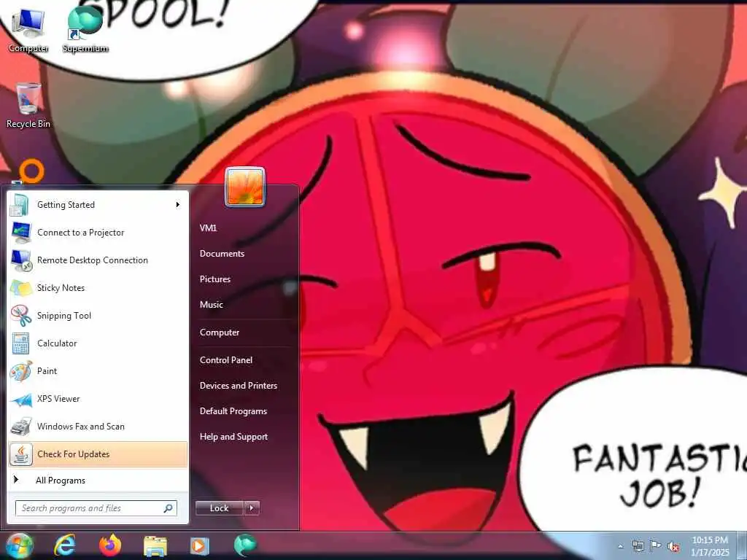Click the network tray icon
Viewport: 747px width, 560px height.
pos(638,546)
